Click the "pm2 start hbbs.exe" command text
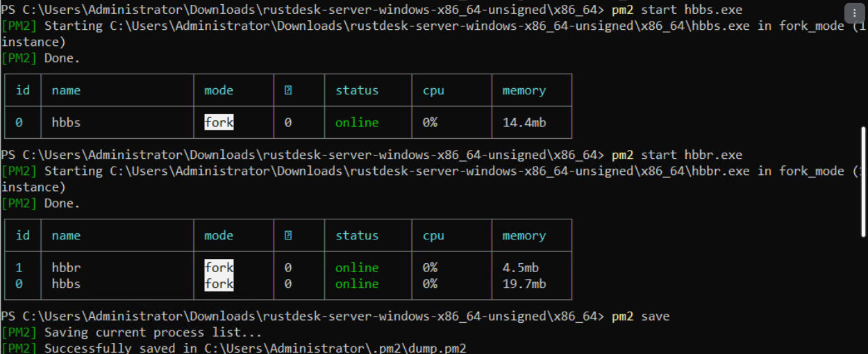This screenshot has width=868, height=354. (677, 10)
